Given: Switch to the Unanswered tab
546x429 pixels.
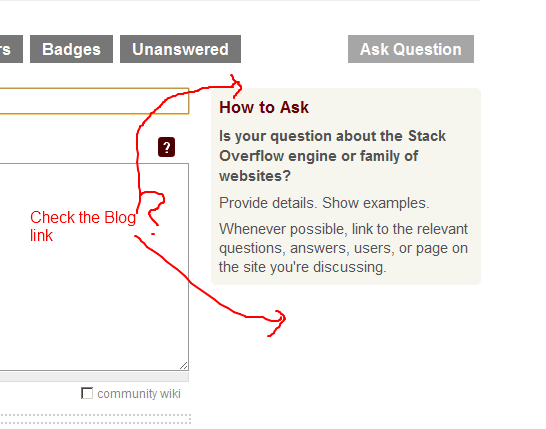Looking at the screenshot, I should (x=180, y=49).
